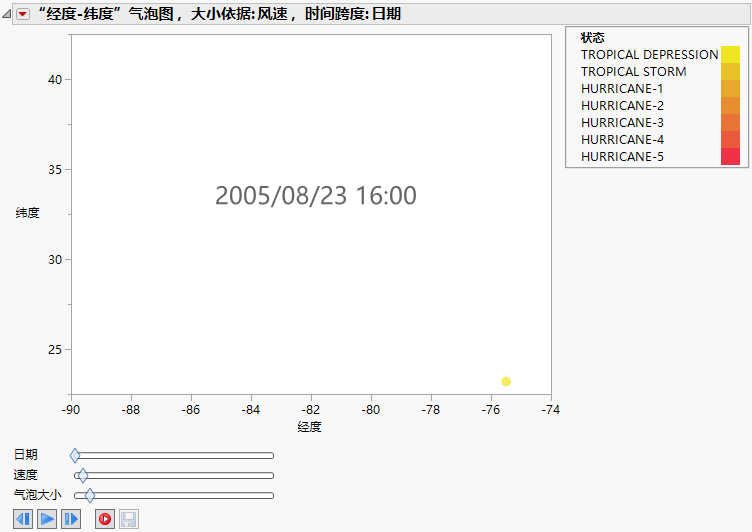Click the X-axis tick value -88
Viewport: 752px width, 532px height.
click(x=131, y=410)
